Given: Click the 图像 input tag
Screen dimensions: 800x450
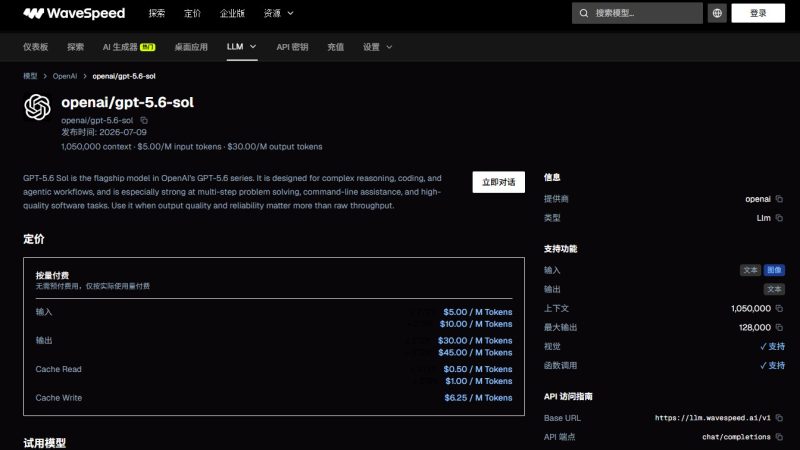Looking at the screenshot, I should (774, 270).
